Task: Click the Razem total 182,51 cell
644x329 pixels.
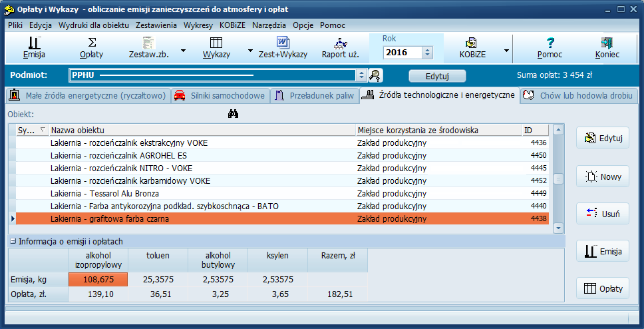Action: click(x=337, y=294)
